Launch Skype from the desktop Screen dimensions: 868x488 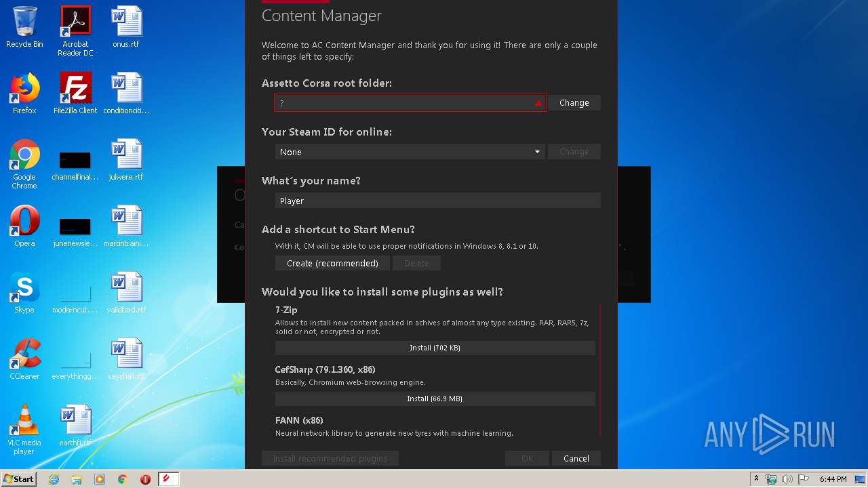[x=24, y=293]
